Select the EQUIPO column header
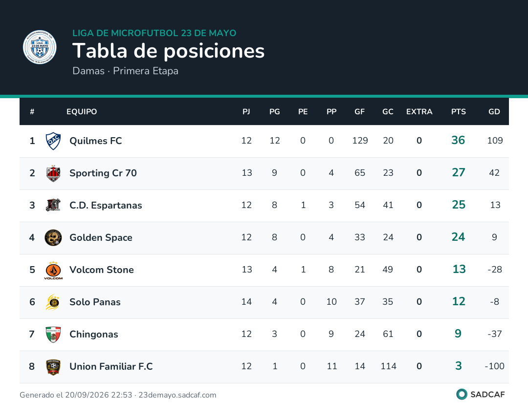 pyautogui.click(x=82, y=112)
